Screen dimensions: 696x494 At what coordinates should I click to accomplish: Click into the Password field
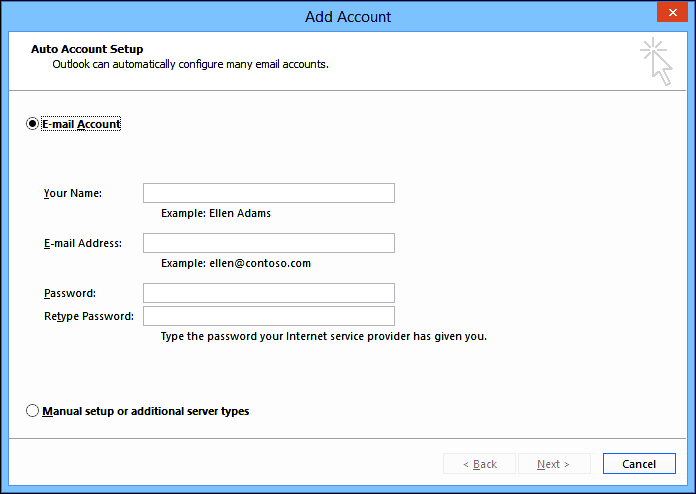pos(269,293)
